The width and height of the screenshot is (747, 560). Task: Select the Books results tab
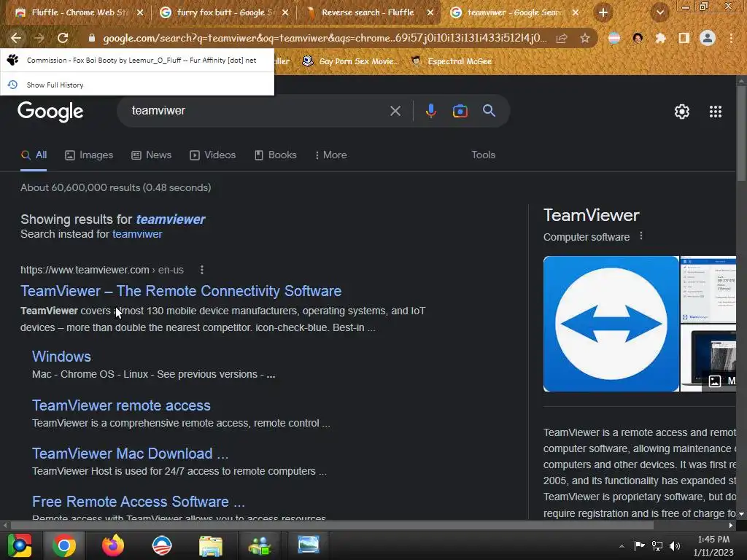(275, 155)
